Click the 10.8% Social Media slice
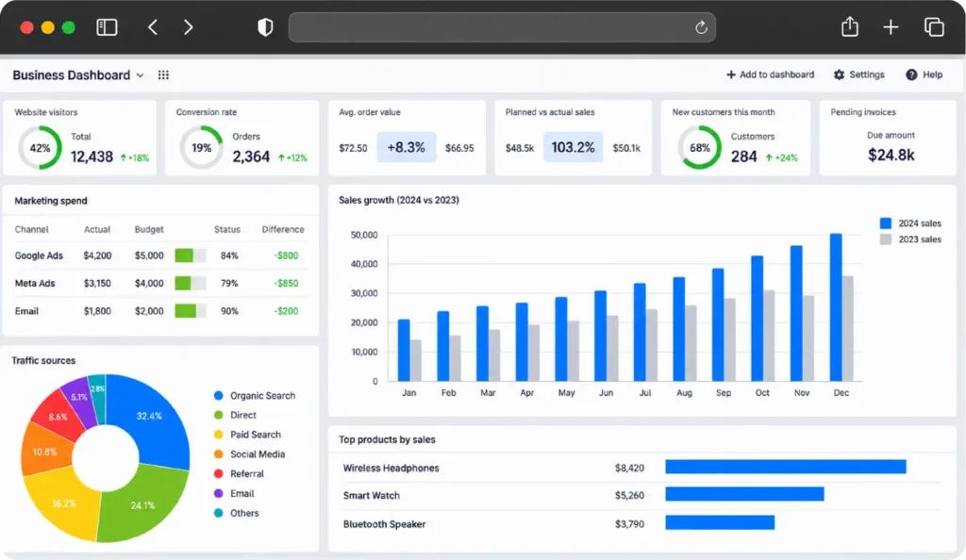Screen dimensions: 966x560 (x=44, y=451)
